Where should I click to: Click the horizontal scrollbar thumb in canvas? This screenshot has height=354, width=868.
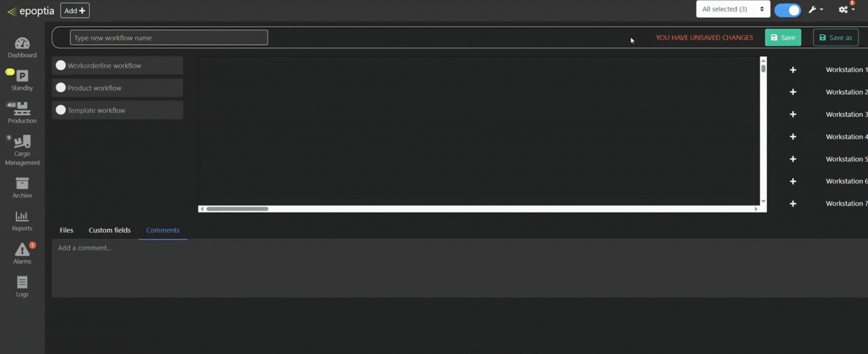pos(237,209)
